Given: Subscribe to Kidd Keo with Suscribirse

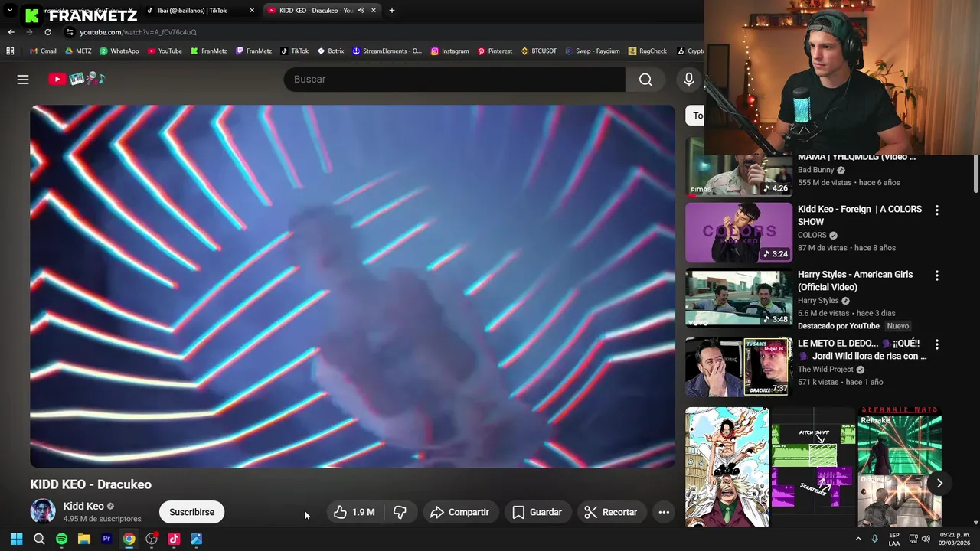Looking at the screenshot, I should coord(191,512).
